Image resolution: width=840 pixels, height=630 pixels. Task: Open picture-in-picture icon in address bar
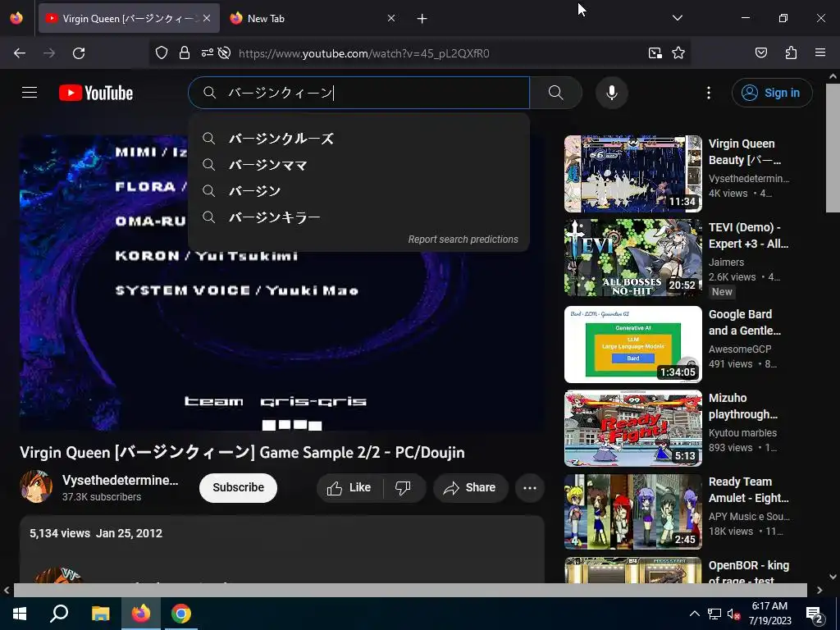click(655, 52)
